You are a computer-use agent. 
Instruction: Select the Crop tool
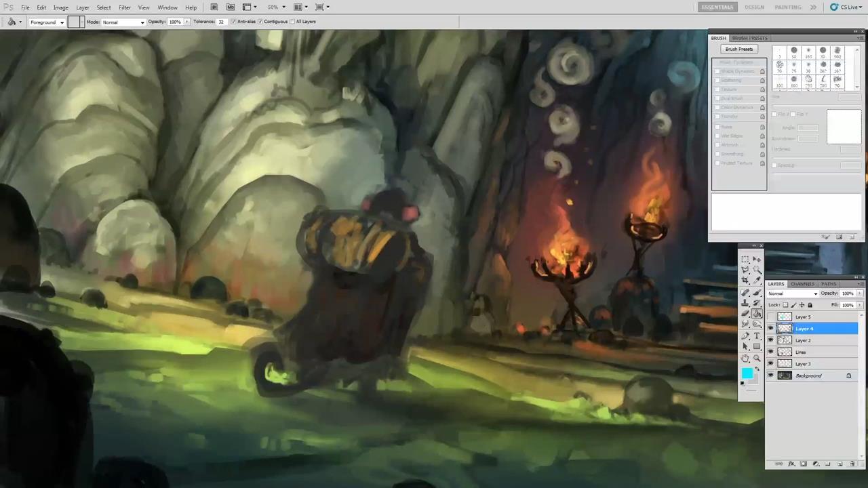(x=745, y=280)
